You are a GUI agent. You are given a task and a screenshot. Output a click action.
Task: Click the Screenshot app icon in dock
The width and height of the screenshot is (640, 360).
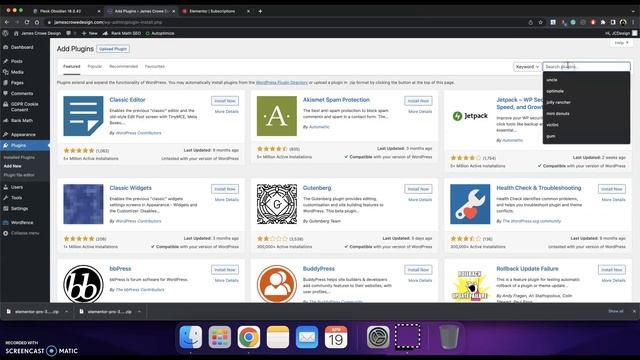[407, 337]
